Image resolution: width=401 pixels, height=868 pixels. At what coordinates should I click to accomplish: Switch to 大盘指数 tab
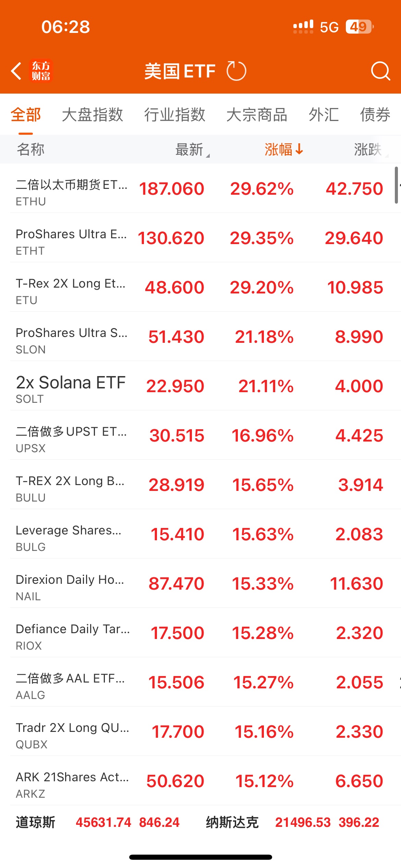(92, 114)
